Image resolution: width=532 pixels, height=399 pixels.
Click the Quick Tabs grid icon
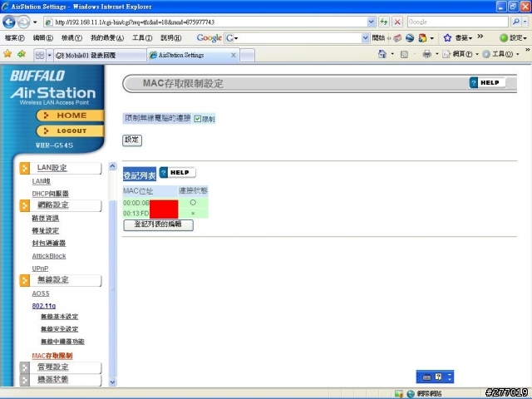click(40, 55)
